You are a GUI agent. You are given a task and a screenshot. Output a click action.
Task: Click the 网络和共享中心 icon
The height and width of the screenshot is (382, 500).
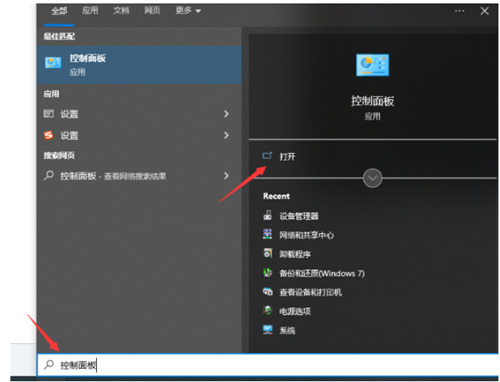(268, 234)
